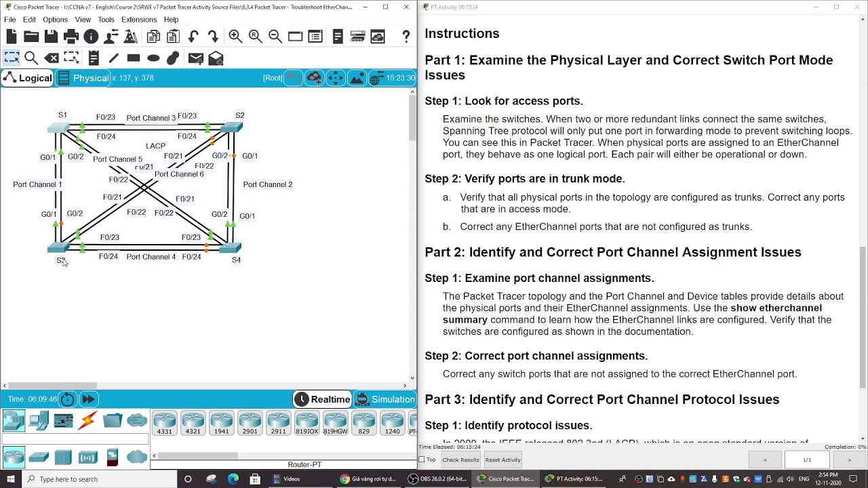Go to the next instruction page
The image size is (868, 488).
coord(849,460)
